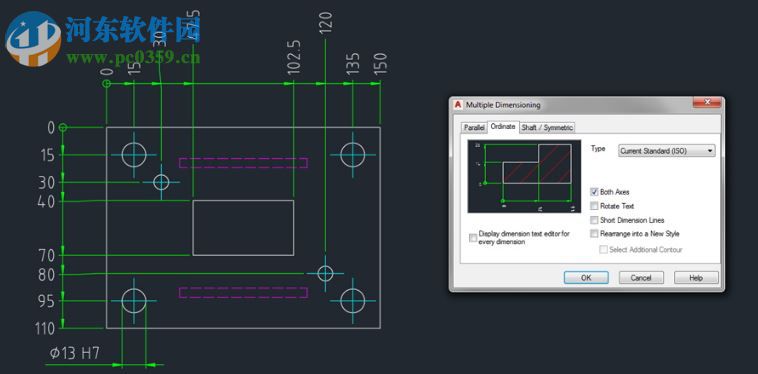758x374 pixels.
Task: Select the 135 ordinate dimension text
Action: 353,63
